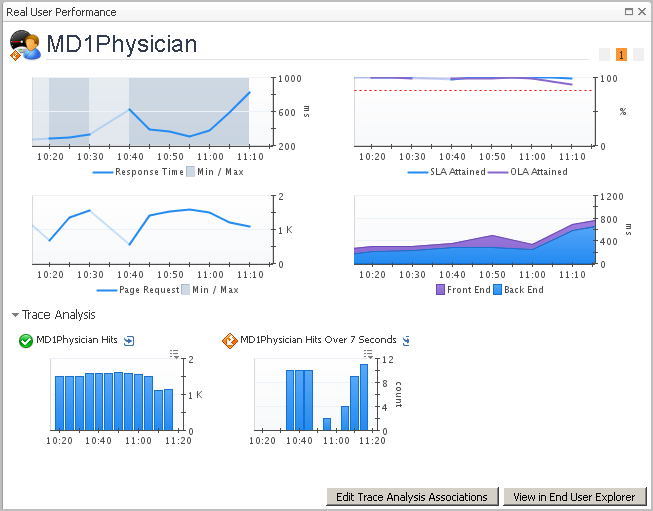Select the orange page 1 indicator
Image resolution: width=653 pixels, height=511 pixels.
point(621,55)
